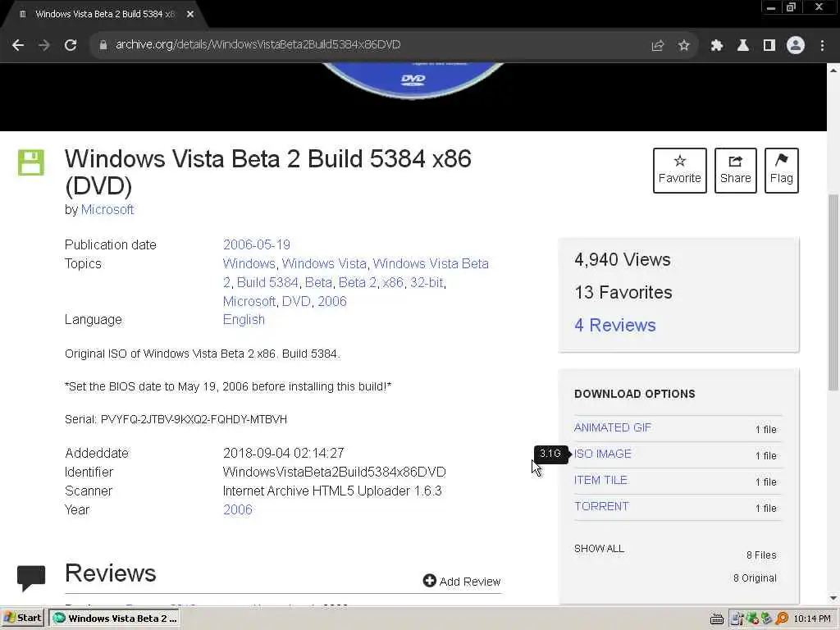The width and height of the screenshot is (840, 630).
Task: Click the green floppy disk software icon
Action: [31, 162]
